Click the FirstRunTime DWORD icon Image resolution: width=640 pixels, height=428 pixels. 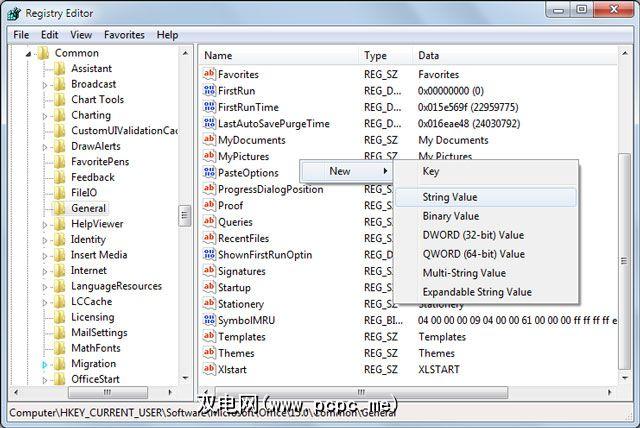click(x=209, y=107)
